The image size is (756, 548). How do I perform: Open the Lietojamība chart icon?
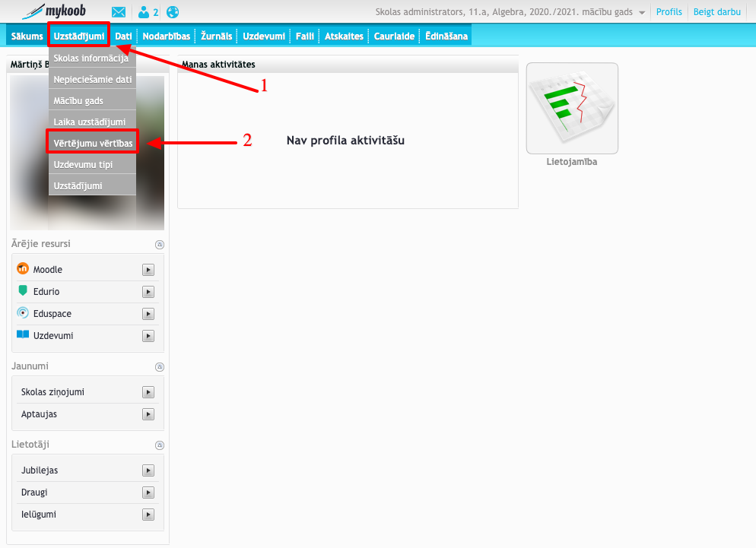pos(572,109)
